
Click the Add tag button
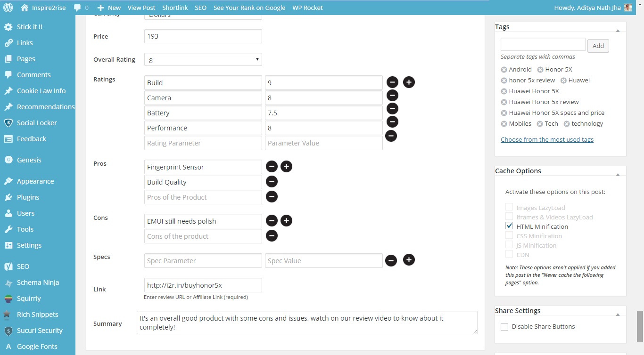(x=598, y=46)
